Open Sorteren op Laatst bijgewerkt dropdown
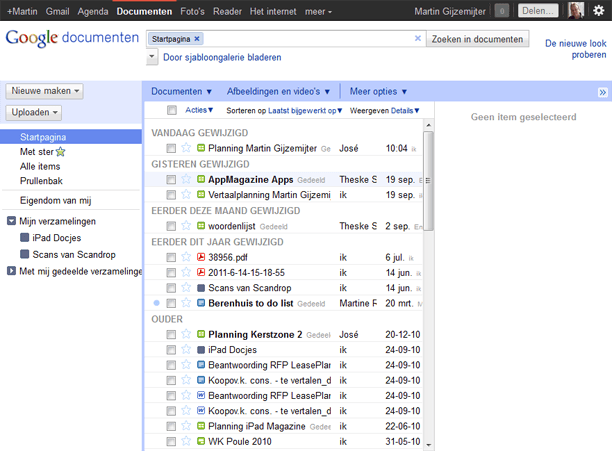 click(284, 111)
